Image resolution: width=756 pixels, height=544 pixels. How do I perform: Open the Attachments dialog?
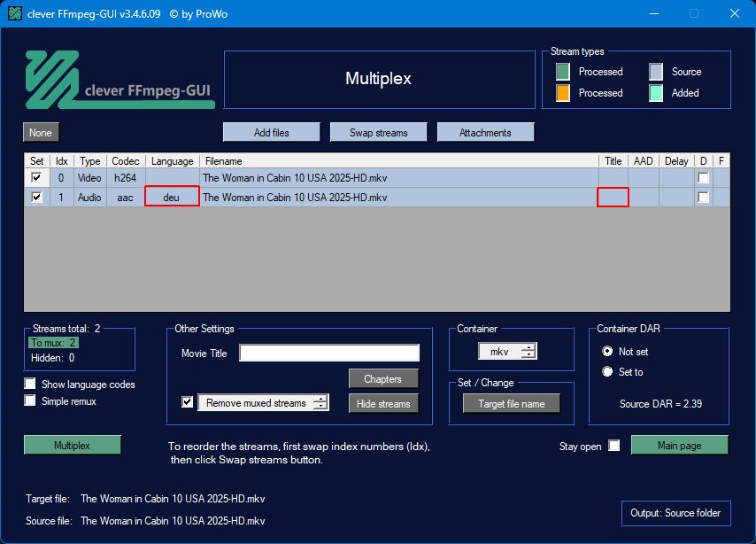pos(485,132)
